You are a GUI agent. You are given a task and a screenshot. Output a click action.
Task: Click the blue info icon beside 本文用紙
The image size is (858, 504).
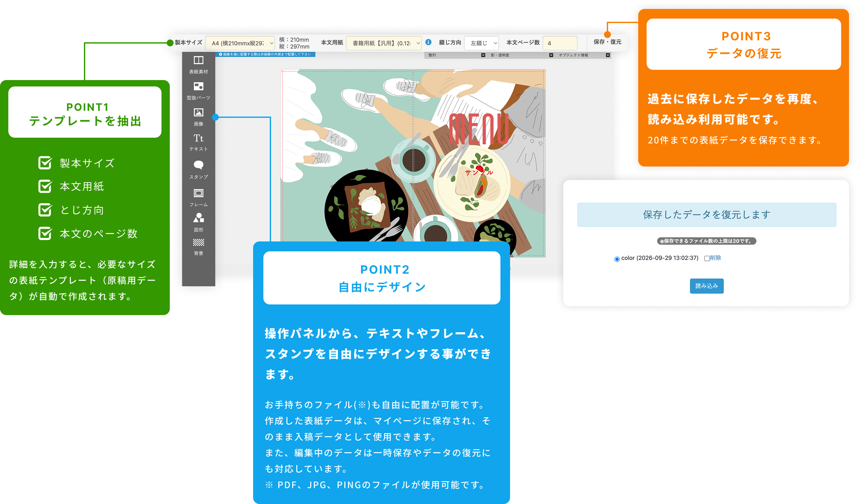pyautogui.click(x=429, y=42)
